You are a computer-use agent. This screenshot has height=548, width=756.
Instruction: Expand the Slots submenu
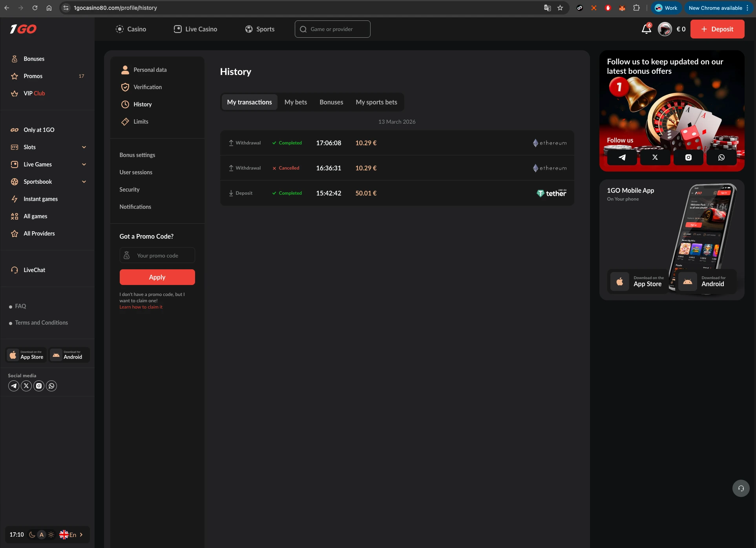click(x=84, y=147)
